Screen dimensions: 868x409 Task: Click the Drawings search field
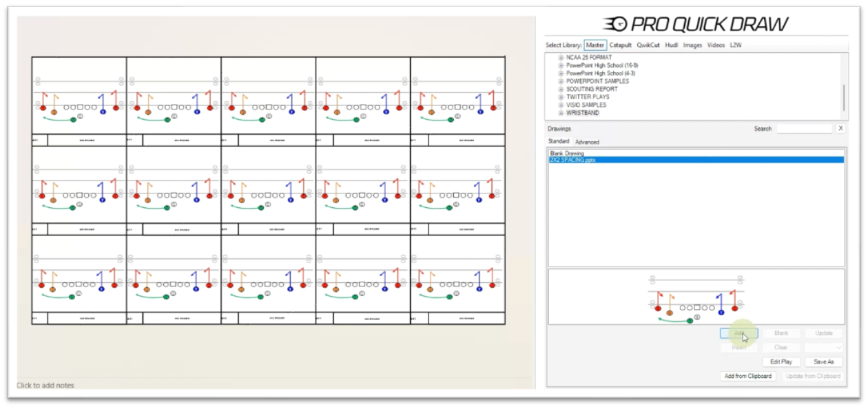point(804,129)
